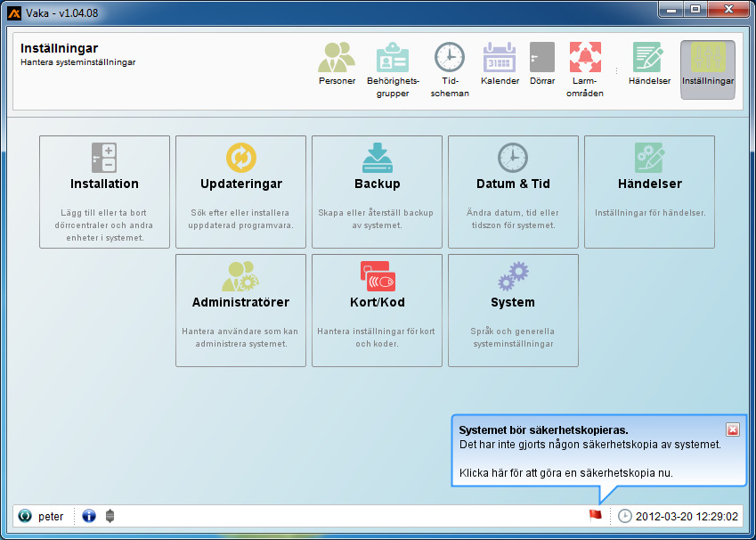Click the Vaka app logo in title bar
The height and width of the screenshot is (540, 756).
point(14,13)
